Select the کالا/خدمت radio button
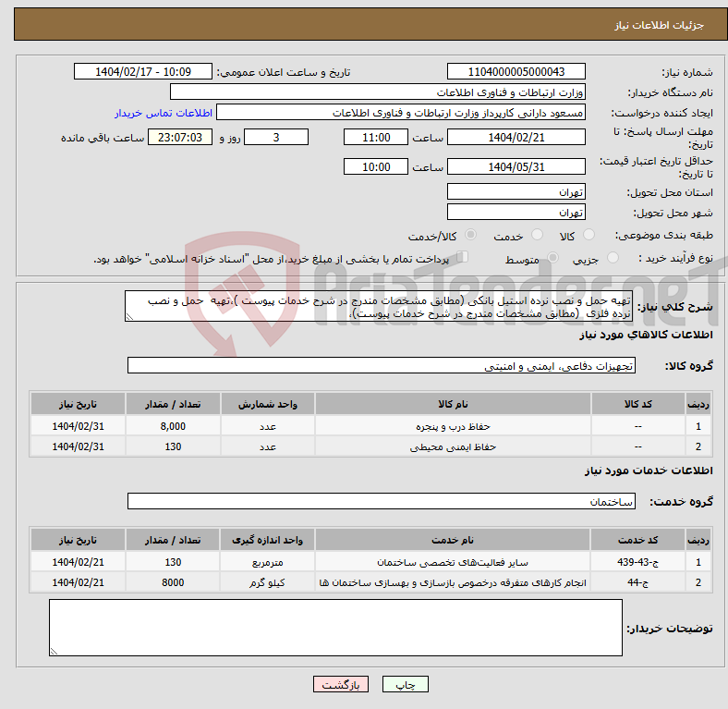 coord(471,235)
